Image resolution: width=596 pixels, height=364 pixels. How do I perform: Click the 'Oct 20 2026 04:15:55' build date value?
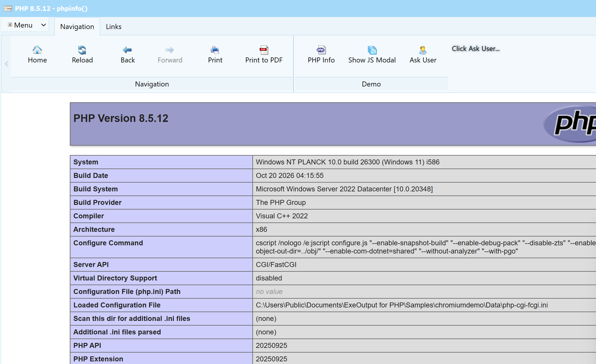point(290,176)
